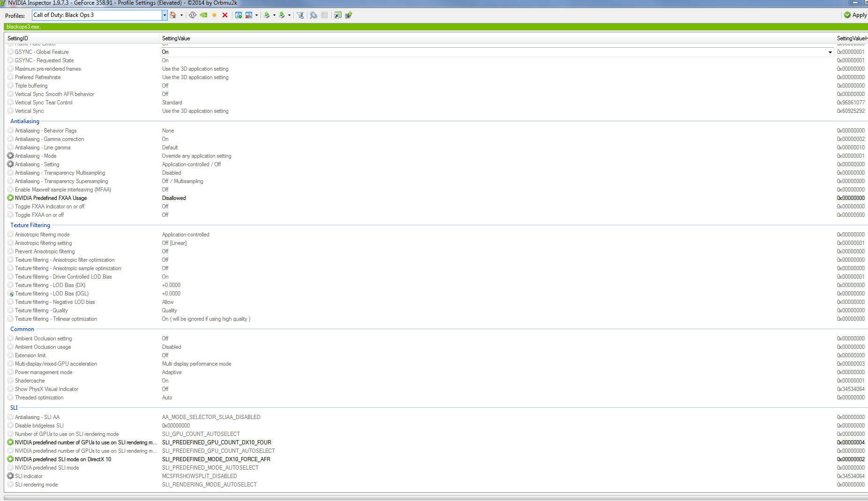Select Vertical Sync Smooth AFR behavior
The image size is (868, 501).
coord(436,94)
